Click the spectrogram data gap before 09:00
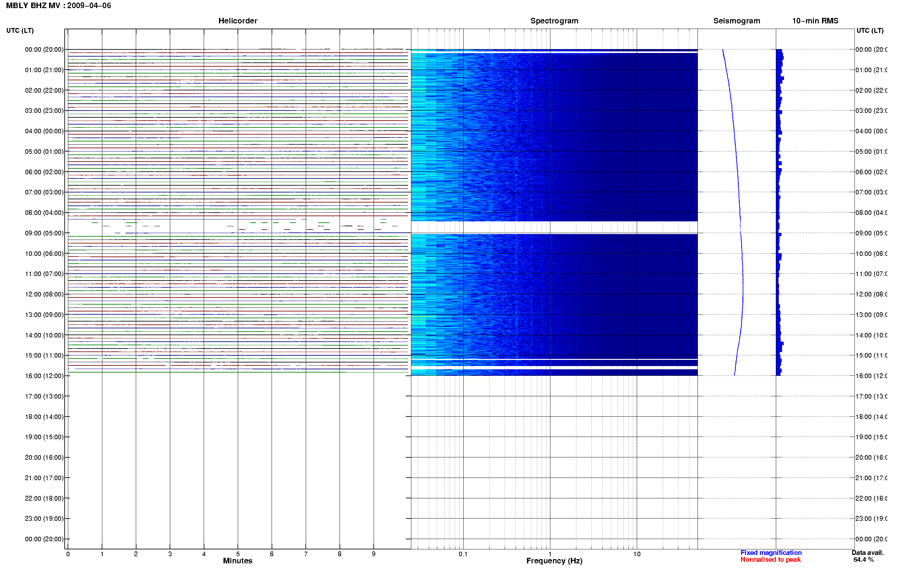The width and height of the screenshot is (924, 578). [x=554, y=227]
